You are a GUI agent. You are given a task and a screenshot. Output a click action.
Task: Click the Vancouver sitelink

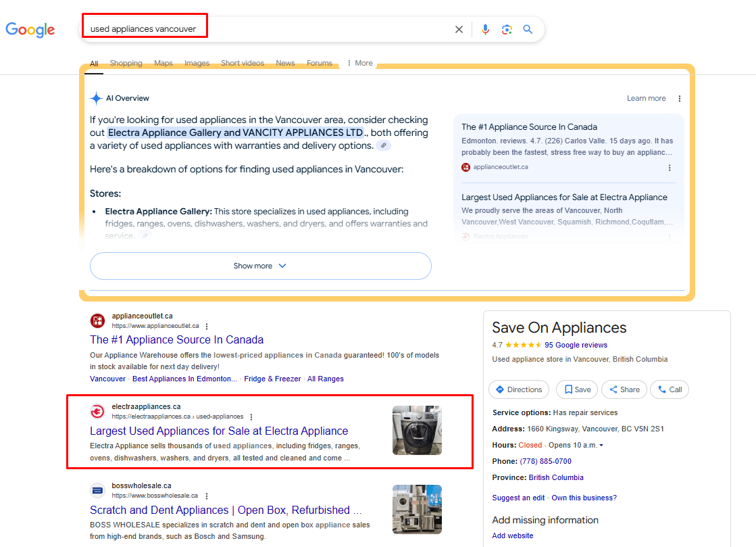click(107, 379)
